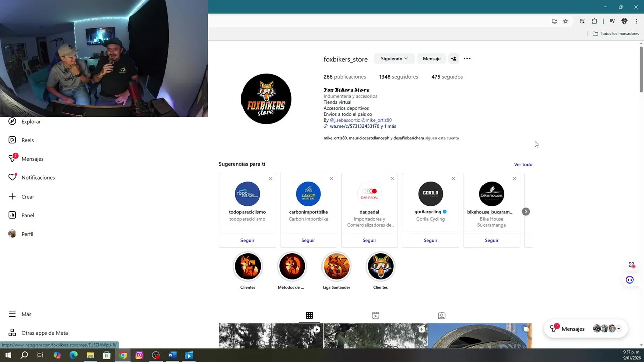This screenshot has height=362, width=644.
Task: Click the apps extension floating icon
Action: click(x=631, y=265)
